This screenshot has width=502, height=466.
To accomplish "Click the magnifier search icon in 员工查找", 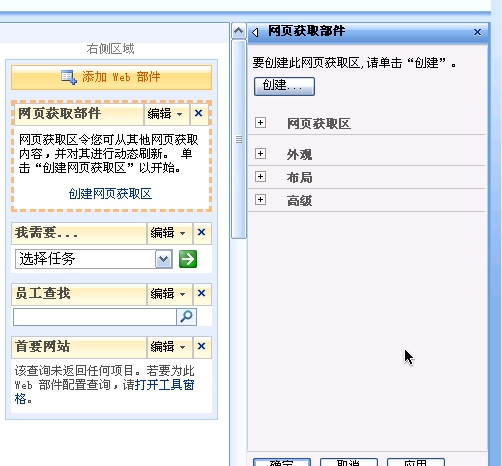I will click(x=187, y=317).
